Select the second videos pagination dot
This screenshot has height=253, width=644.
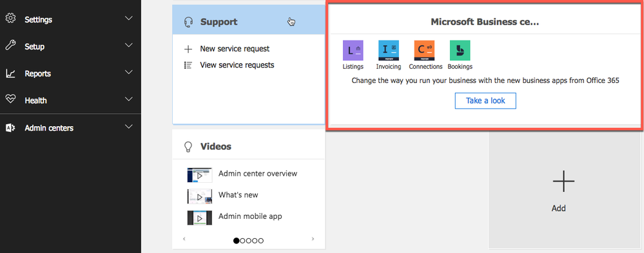(x=242, y=241)
